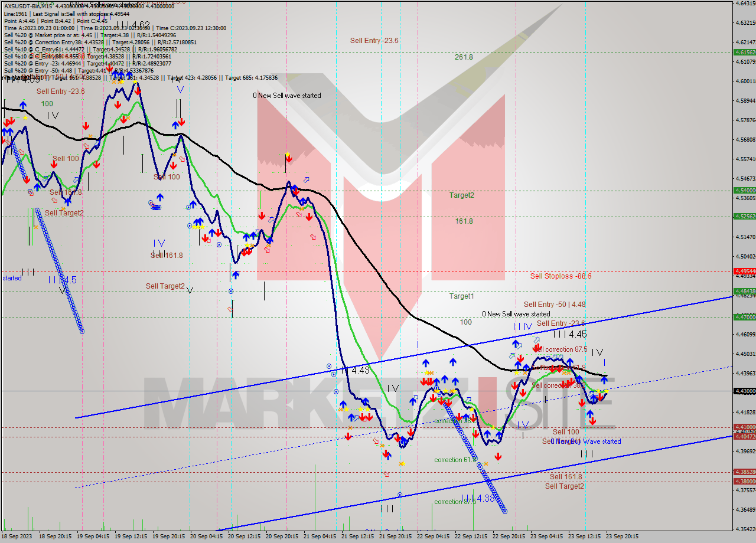Click the green '161.8' Fibonacci label
Screen dimensions: 756x543
(464, 221)
